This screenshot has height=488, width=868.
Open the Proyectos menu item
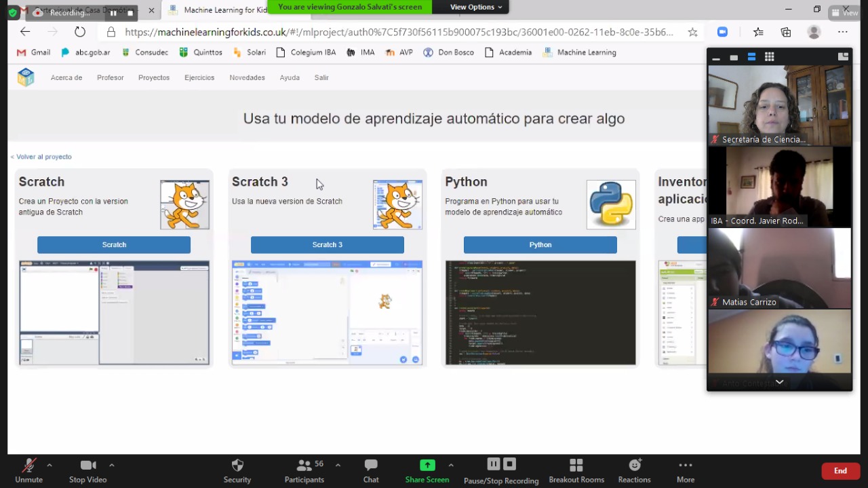click(154, 78)
